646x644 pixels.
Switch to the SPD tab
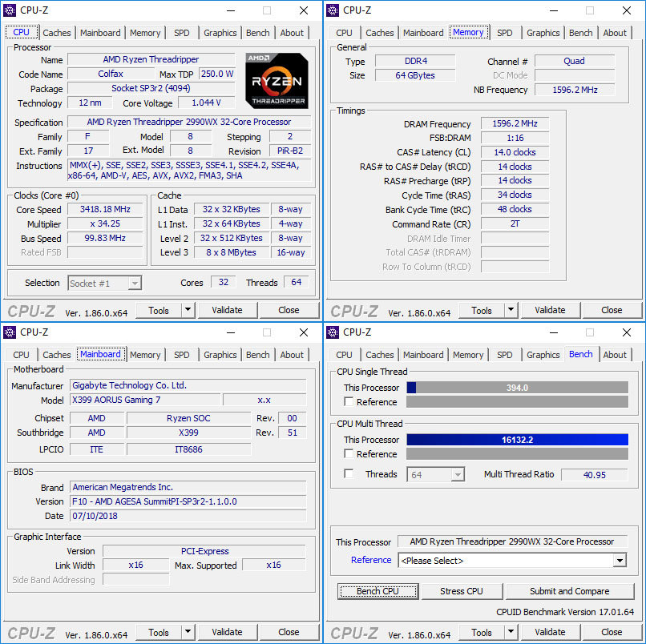click(181, 33)
